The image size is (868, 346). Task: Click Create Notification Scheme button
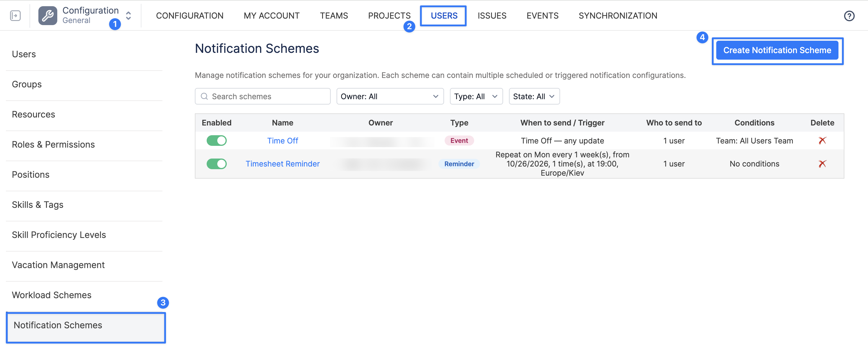point(777,50)
